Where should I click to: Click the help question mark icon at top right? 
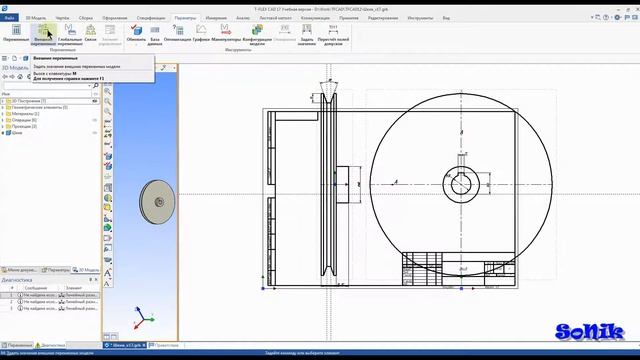pyautogui.click(x=606, y=18)
